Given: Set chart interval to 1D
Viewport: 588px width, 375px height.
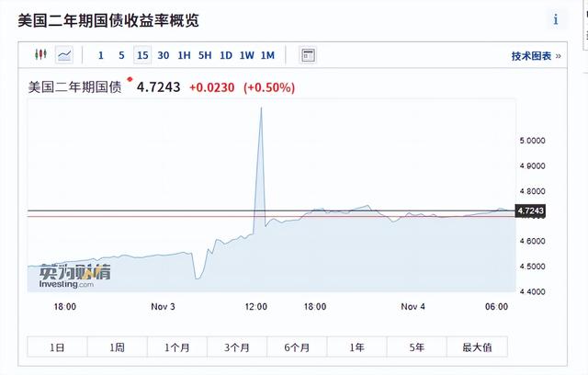Looking at the screenshot, I should pos(226,55).
